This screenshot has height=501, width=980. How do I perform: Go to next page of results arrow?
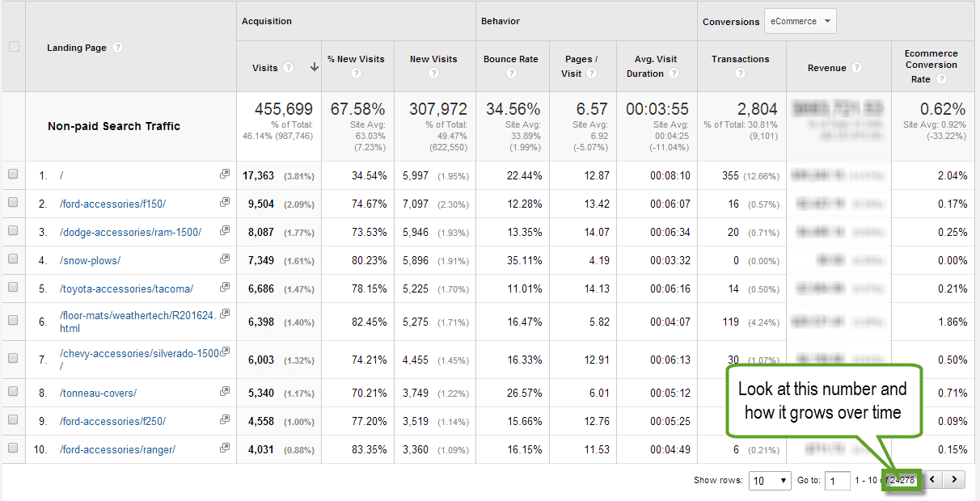click(x=955, y=480)
